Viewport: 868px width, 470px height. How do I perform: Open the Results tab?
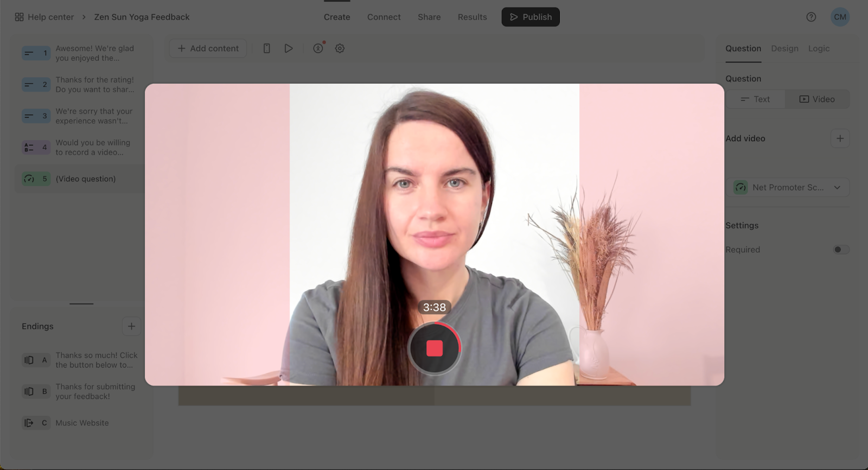click(x=473, y=17)
